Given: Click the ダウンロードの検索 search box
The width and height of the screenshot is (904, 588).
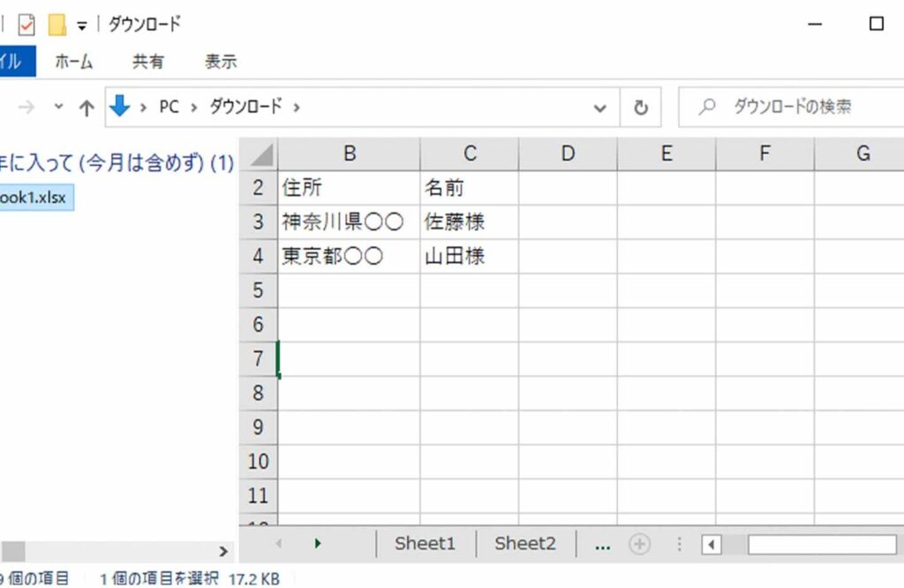Looking at the screenshot, I should click(x=795, y=107).
